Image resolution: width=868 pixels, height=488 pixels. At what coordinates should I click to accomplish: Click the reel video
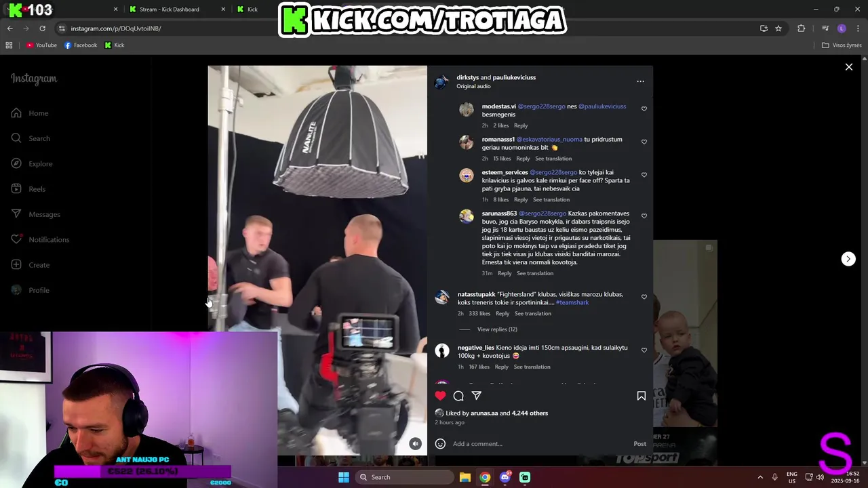(x=317, y=260)
